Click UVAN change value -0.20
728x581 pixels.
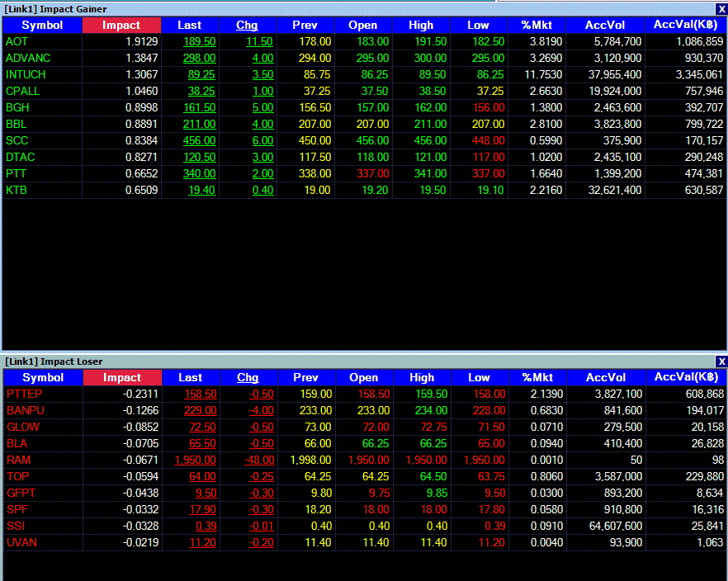point(262,542)
